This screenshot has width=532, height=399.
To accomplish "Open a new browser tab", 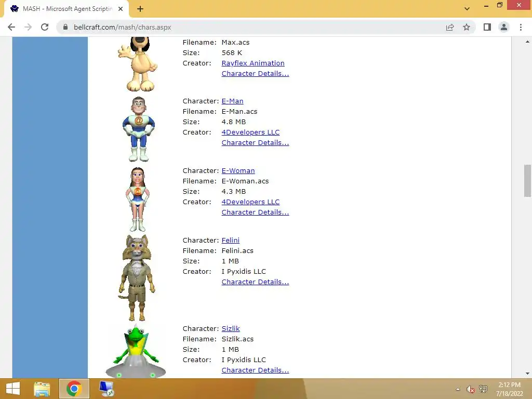I will tap(140, 9).
